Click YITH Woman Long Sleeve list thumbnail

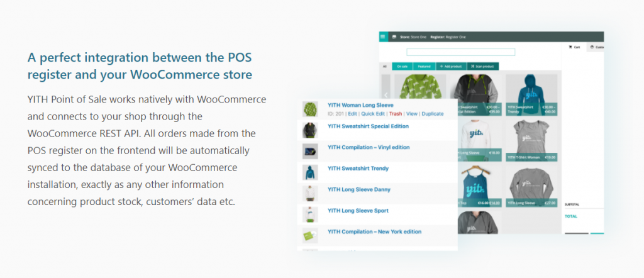coord(310,109)
